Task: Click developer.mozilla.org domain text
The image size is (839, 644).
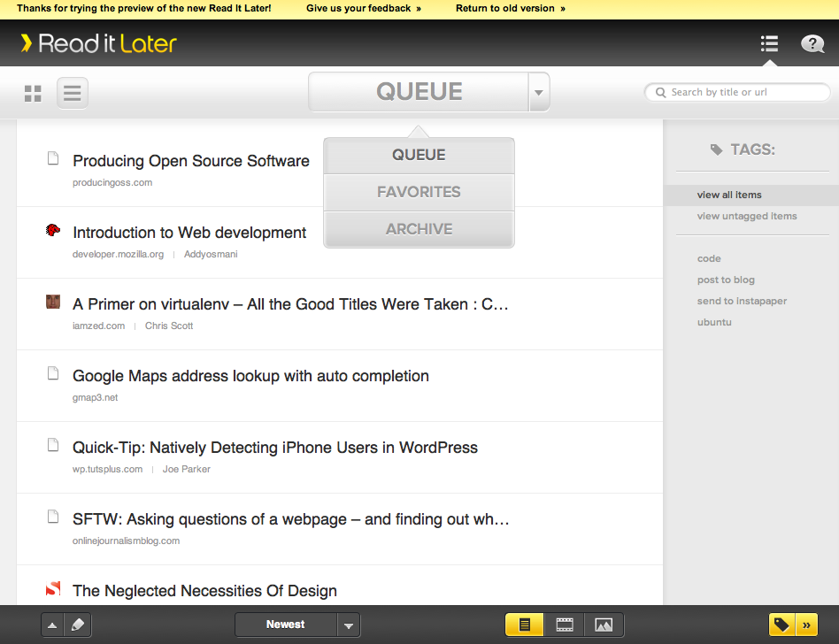Action: tap(119, 254)
